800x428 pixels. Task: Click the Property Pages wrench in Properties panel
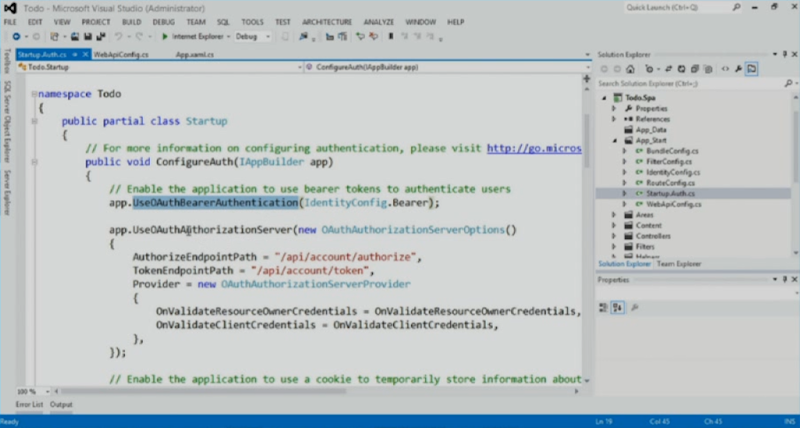635,308
